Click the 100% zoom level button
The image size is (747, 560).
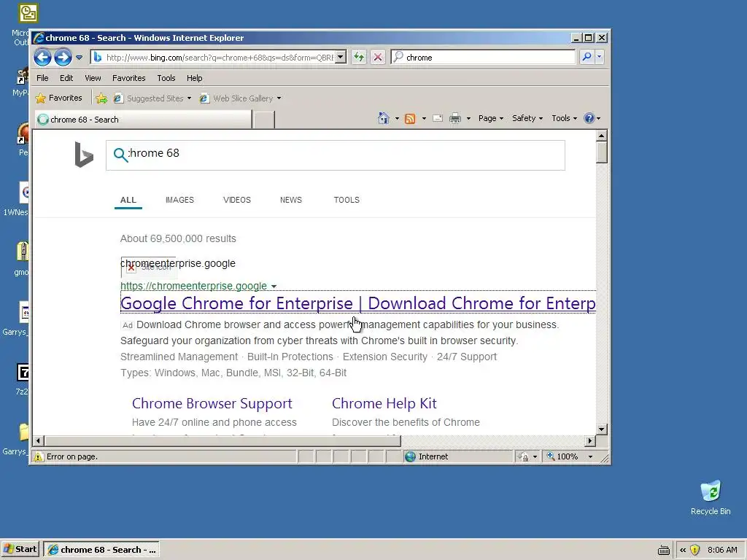click(x=562, y=456)
